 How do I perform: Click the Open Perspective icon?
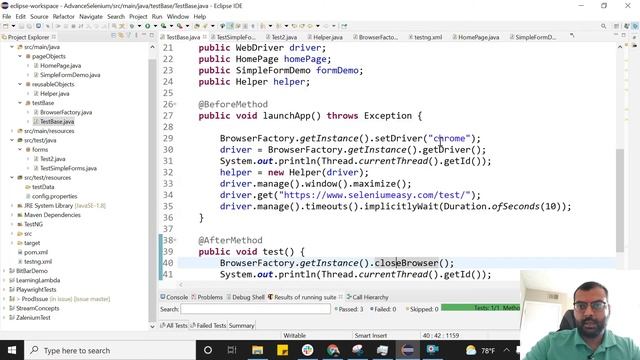tap(616, 26)
